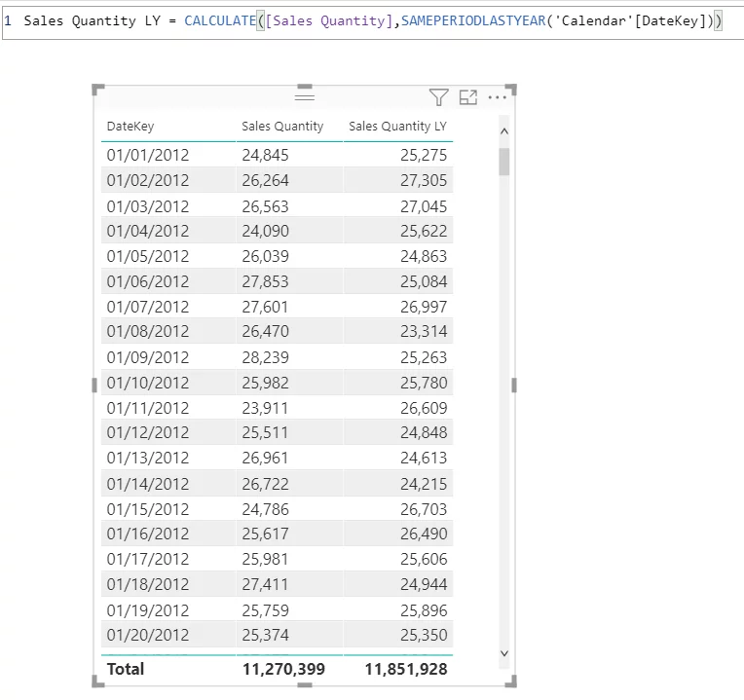Image resolution: width=744 pixels, height=700 pixels.
Task: Select the 01/15/2012 date cell
Action: 148,509
